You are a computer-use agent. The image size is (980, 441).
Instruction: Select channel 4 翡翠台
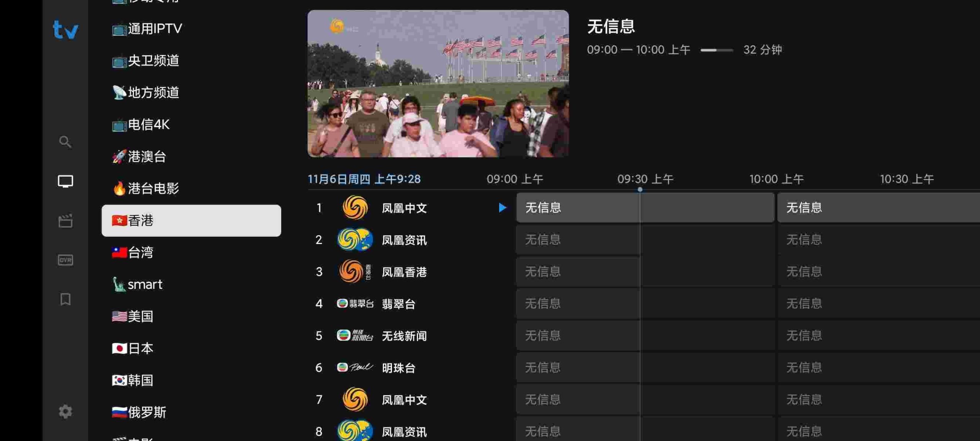pyautogui.click(x=398, y=304)
